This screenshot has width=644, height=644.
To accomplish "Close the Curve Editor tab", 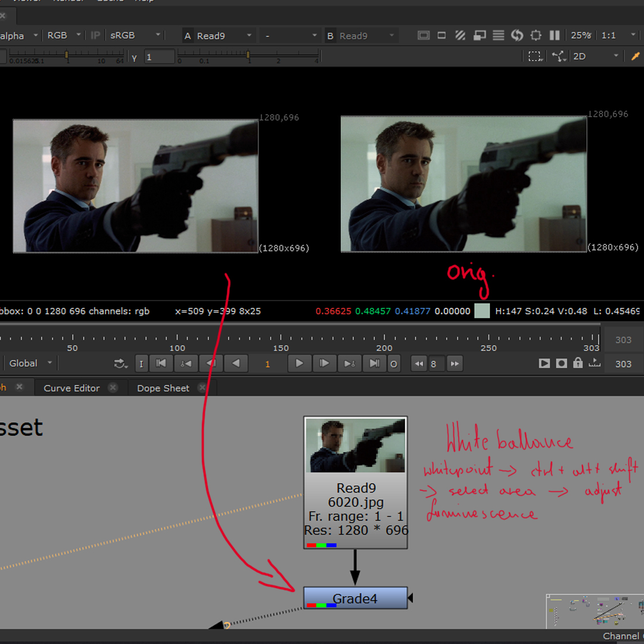I will tap(114, 388).
